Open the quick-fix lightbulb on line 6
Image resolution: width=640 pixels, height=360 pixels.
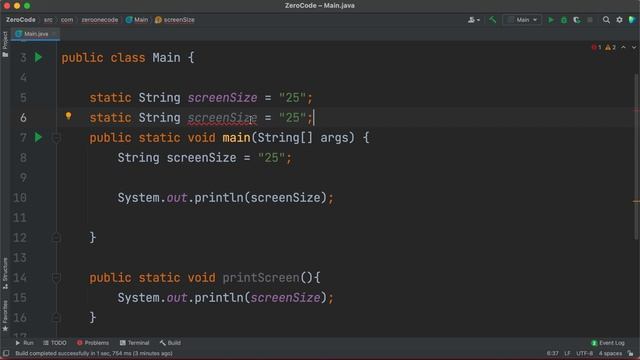point(69,116)
